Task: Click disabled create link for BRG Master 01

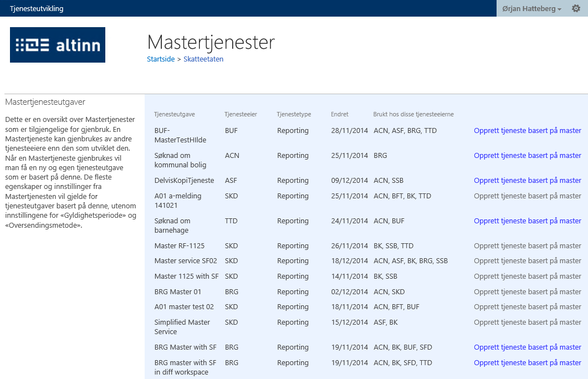Action: 527,291
